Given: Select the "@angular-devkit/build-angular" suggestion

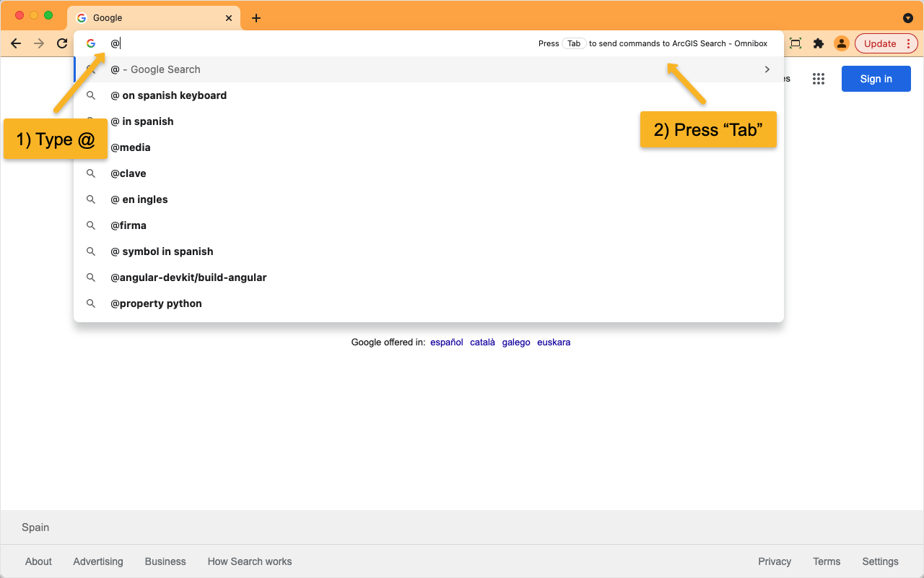Looking at the screenshot, I should (188, 277).
